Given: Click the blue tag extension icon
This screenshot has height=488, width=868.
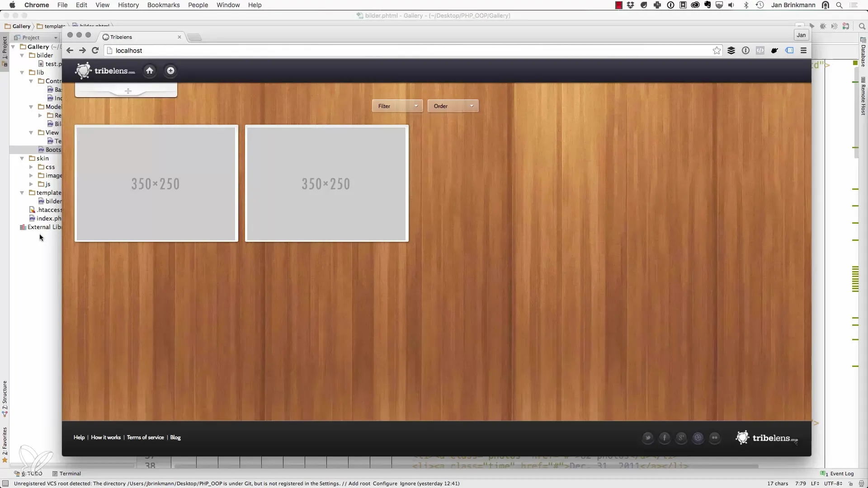Looking at the screenshot, I should (789, 51).
